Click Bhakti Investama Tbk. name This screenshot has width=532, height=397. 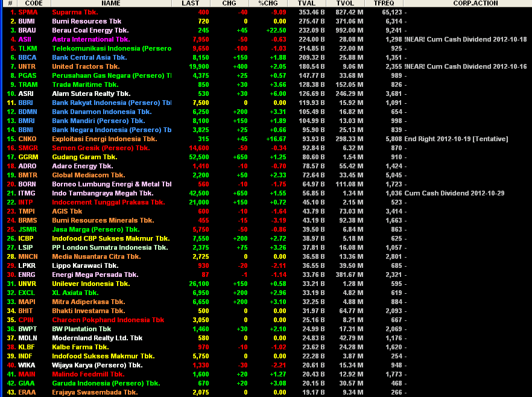tap(88, 311)
